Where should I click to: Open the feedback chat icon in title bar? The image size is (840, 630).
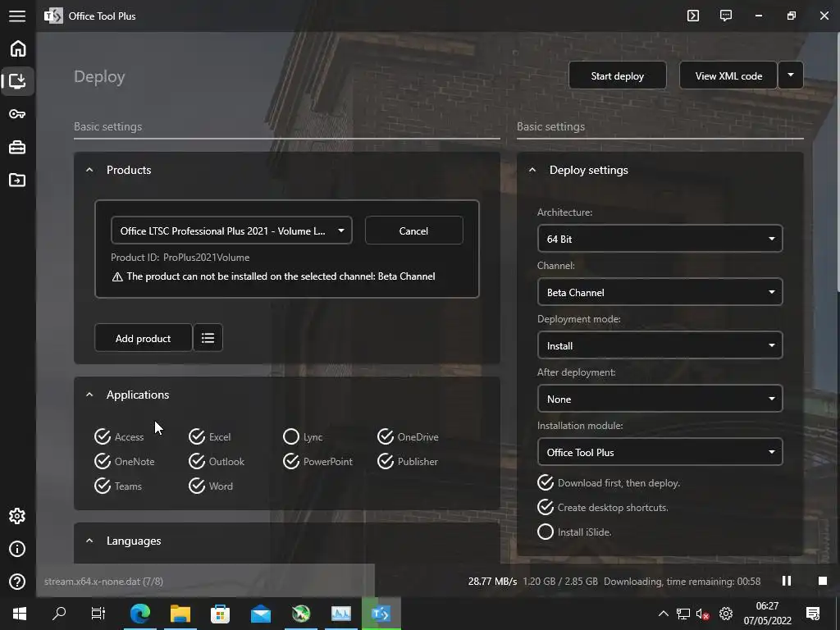[726, 16]
